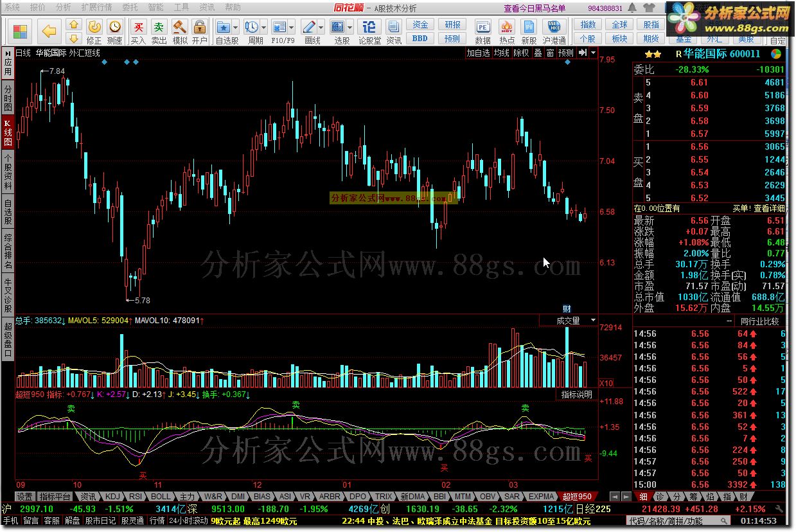Open the 系统 menu
The width and height of the screenshot is (796, 532).
click(x=12, y=7)
